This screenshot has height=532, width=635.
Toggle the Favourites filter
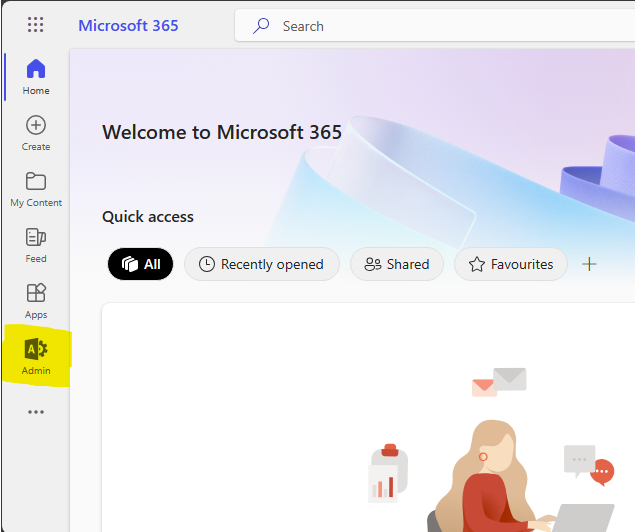coord(510,264)
